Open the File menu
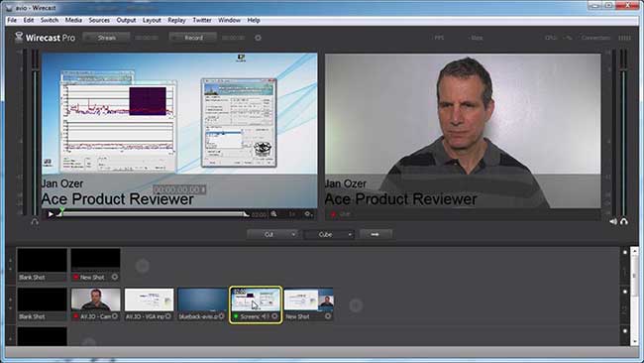644x363 pixels. (12, 20)
